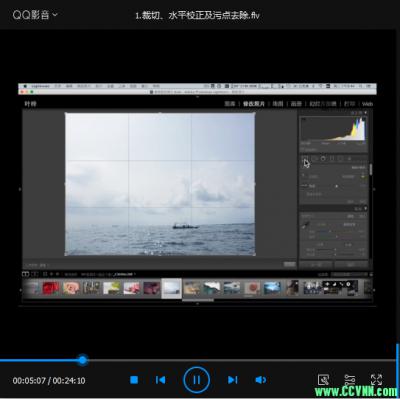400x399 pixels.
Task: Skip to the next video
Action: click(x=233, y=380)
